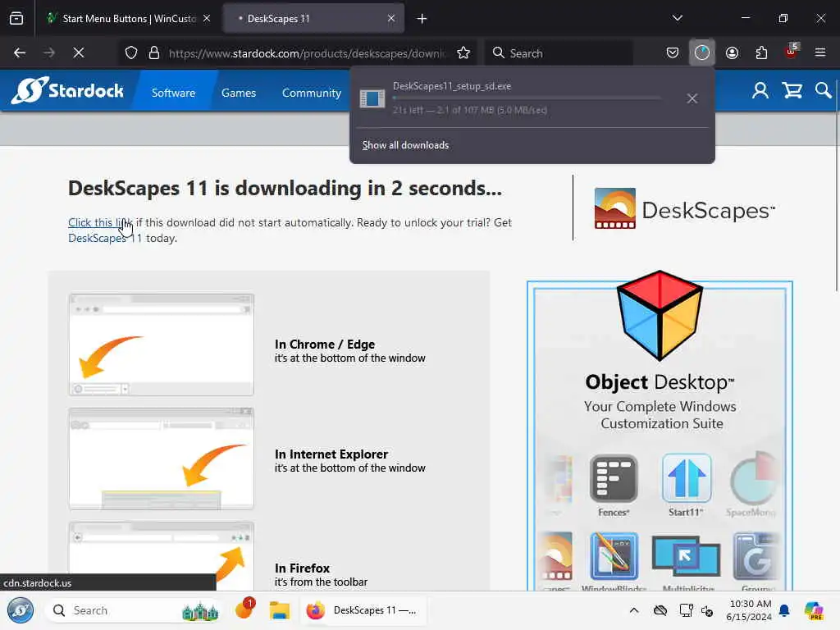Click the Chrome / Edge instruction thumbnail
Viewport: 840px width, 630px height.
click(162, 345)
